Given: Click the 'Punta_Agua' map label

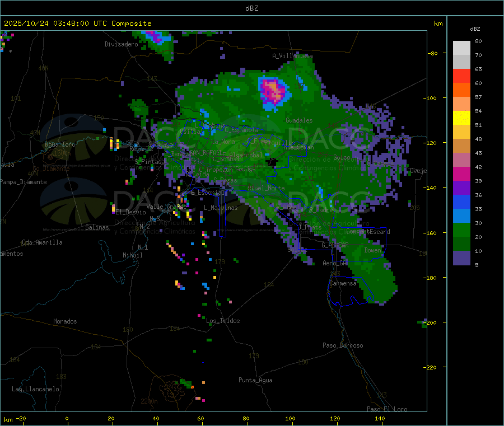Looking at the screenshot, I should point(255,380).
